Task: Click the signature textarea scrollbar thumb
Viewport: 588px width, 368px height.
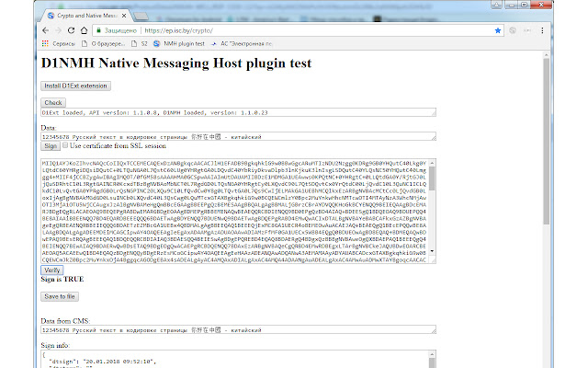Action: tap(432, 178)
